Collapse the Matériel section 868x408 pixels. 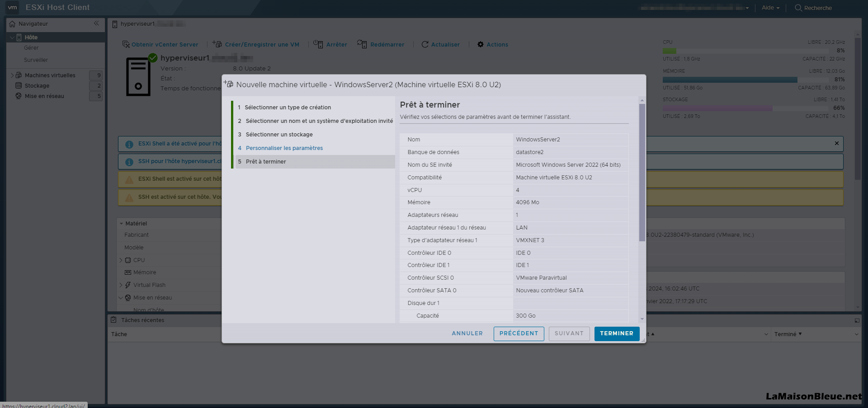(x=121, y=223)
